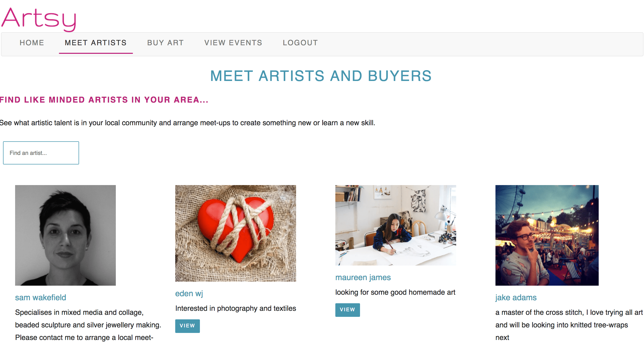This screenshot has width=644, height=345.
Task: Go to Buy Art page
Action: click(x=165, y=43)
